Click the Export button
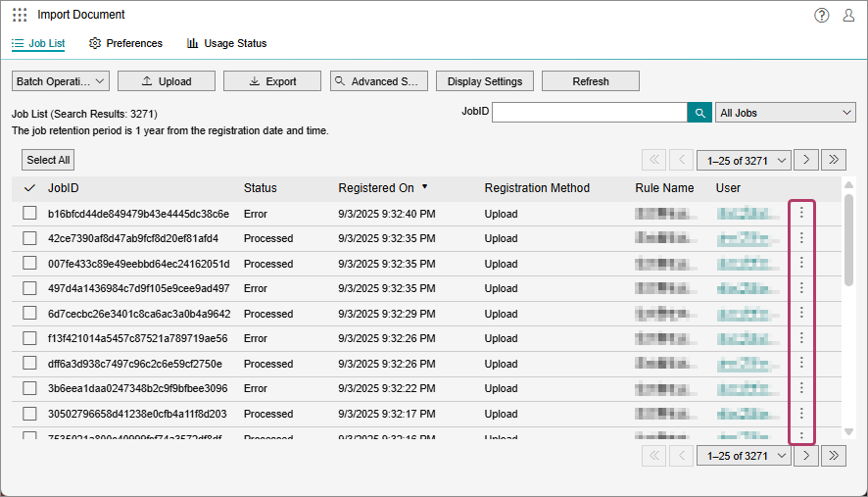Screen dimensions: 868x497 [x=272, y=81]
